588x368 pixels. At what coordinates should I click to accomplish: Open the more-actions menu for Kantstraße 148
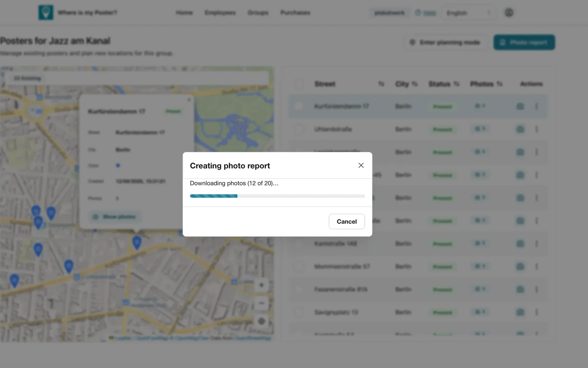[x=536, y=244]
